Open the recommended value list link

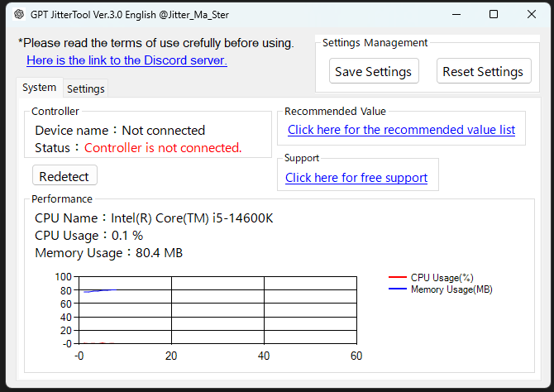tap(401, 130)
